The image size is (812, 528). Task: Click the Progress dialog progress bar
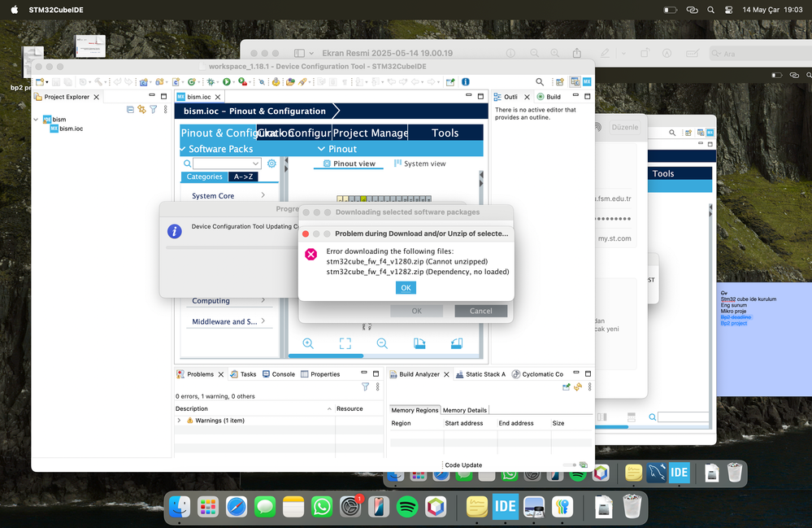232,247
